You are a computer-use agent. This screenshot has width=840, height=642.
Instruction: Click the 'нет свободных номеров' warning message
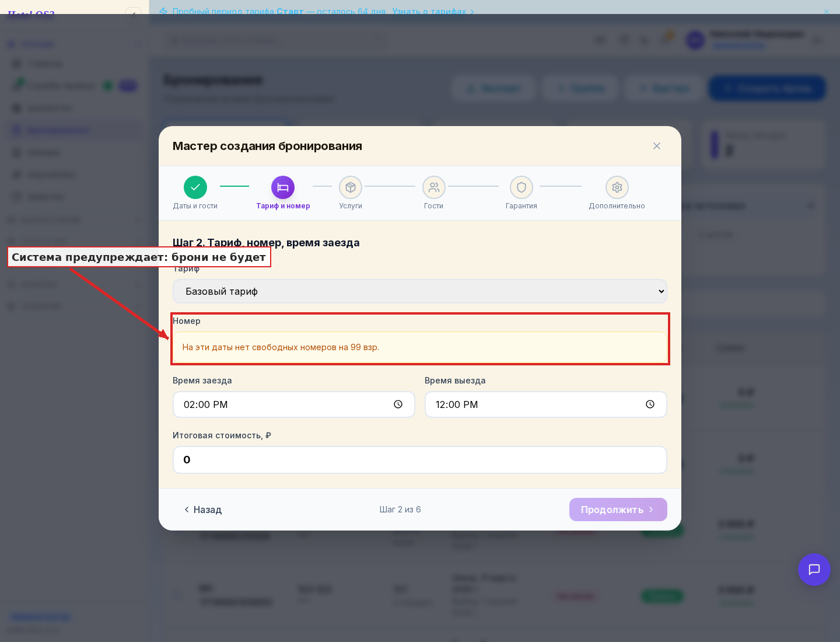pyautogui.click(x=420, y=347)
